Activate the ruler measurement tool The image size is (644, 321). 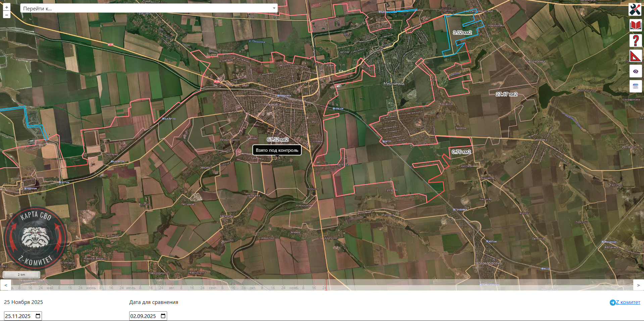635,56
